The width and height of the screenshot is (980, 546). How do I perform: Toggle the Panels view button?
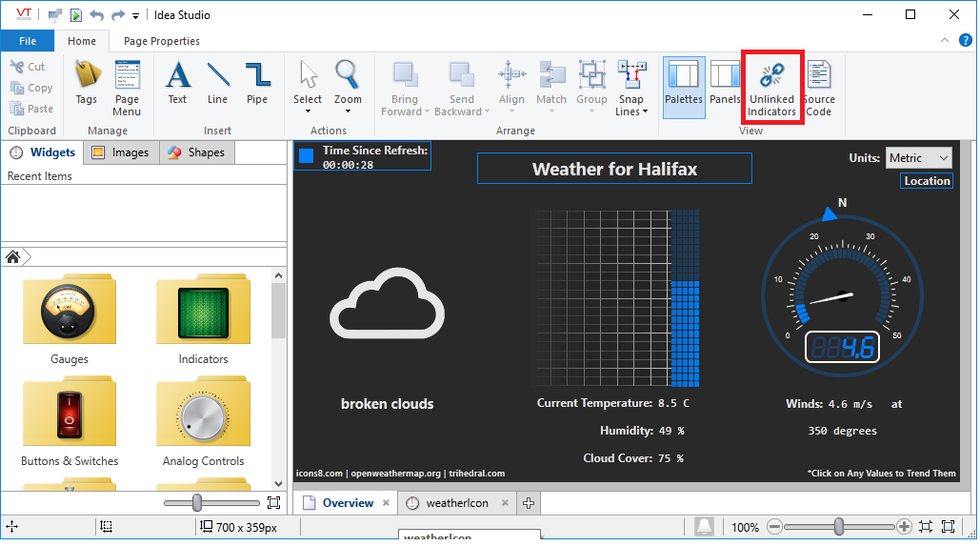pos(725,86)
